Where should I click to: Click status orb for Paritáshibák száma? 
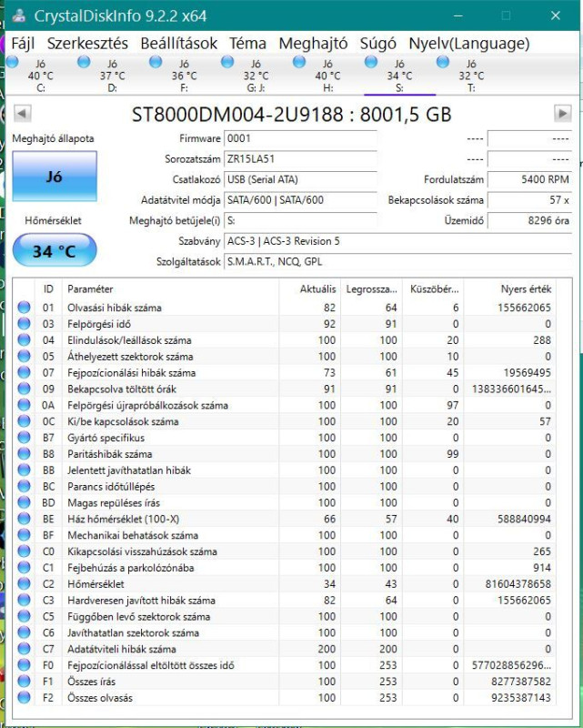pos(24,453)
